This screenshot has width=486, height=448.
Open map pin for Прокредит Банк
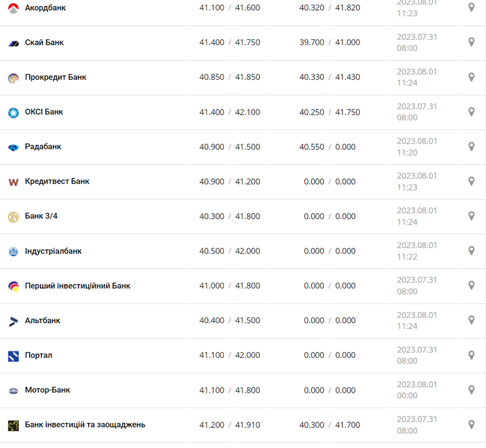coord(471,77)
